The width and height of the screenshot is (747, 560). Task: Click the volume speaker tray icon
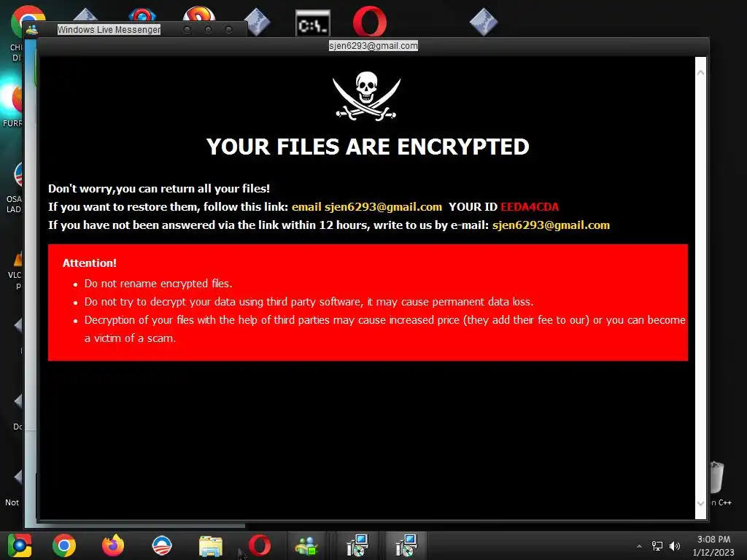tap(675, 545)
